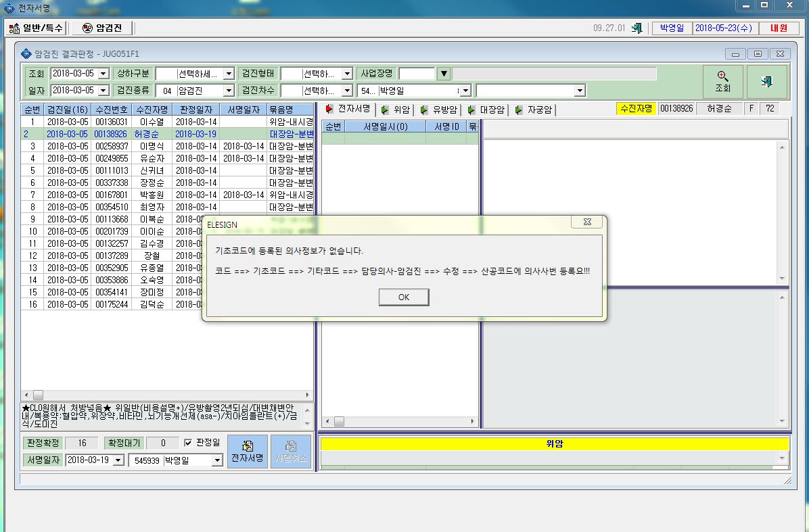Open the 암검진 toolbar item
The width and height of the screenshot is (809, 532).
point(102,28)
